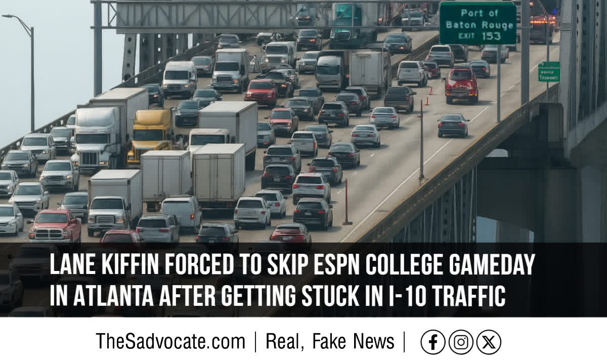Click the X (Twitter) icon
The height and width of the screenshot is (364, 607).
pos(489,342)
